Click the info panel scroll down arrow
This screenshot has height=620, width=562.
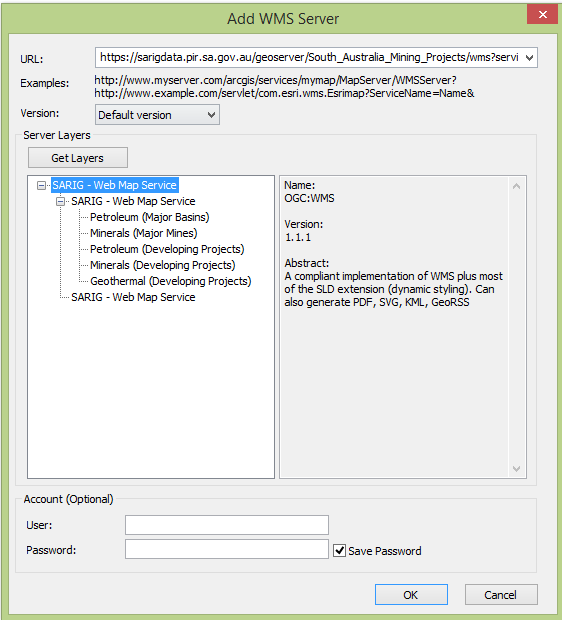[x=517, y=469]
